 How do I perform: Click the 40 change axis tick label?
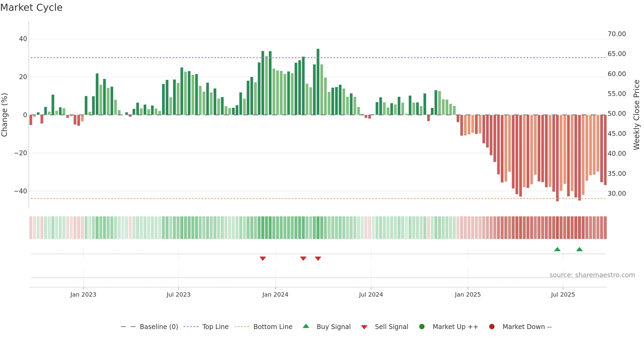coord(23,39)
